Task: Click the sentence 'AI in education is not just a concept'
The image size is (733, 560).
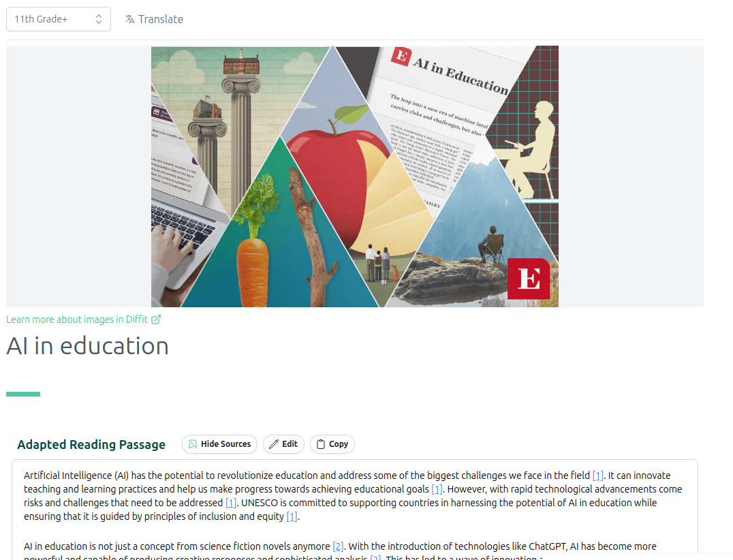Action: pyautogui.click(x=176, y=546)
